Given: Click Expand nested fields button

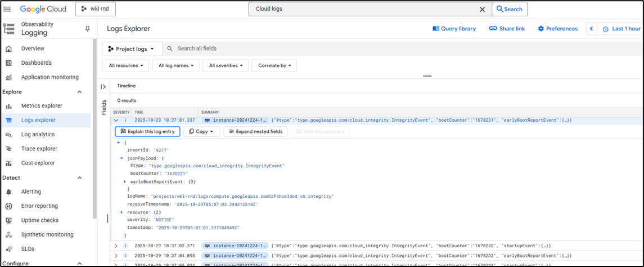Looking at the screenshot, I should 256,131.
